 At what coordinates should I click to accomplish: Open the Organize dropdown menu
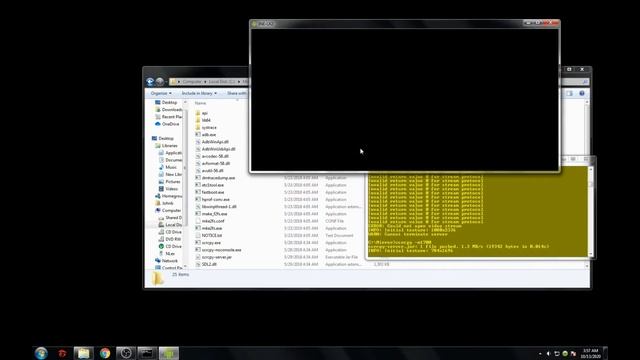pos(161,93)
